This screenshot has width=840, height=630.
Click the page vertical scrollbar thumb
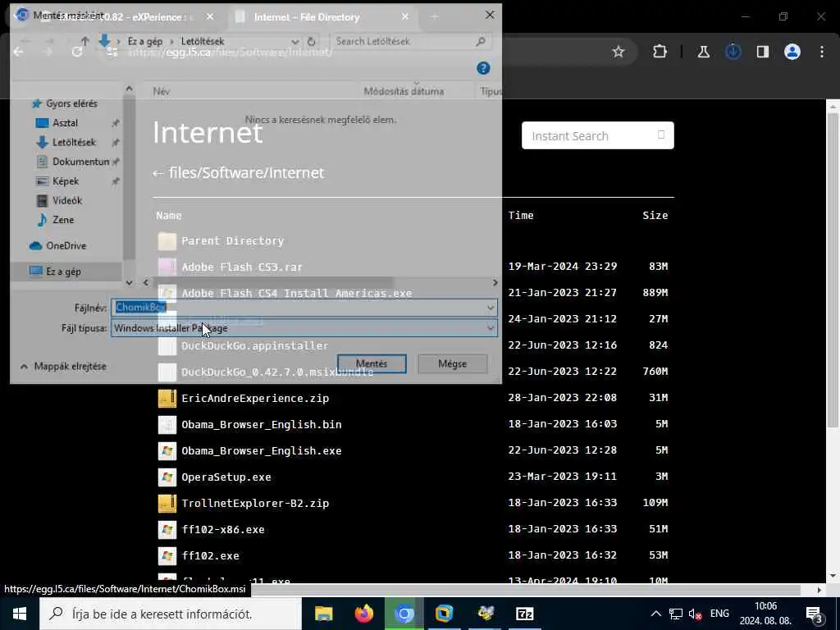(x=833, y=271)
